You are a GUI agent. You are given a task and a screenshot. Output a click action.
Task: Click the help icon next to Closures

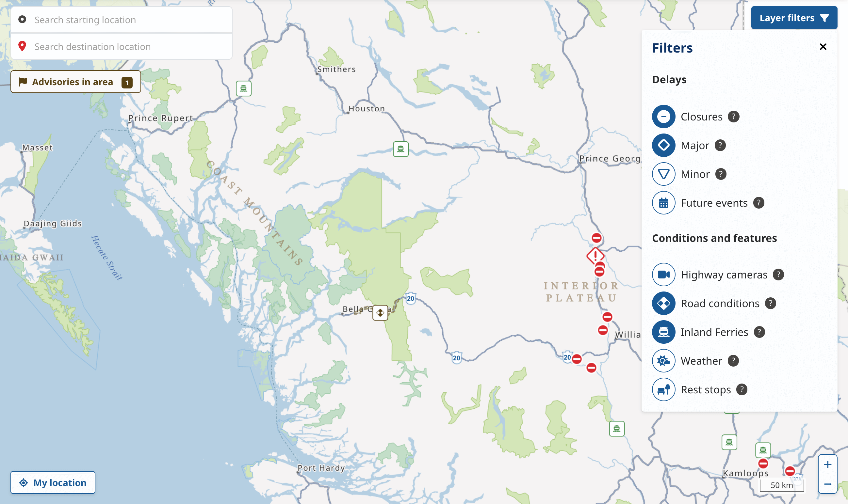click(733, 117)
